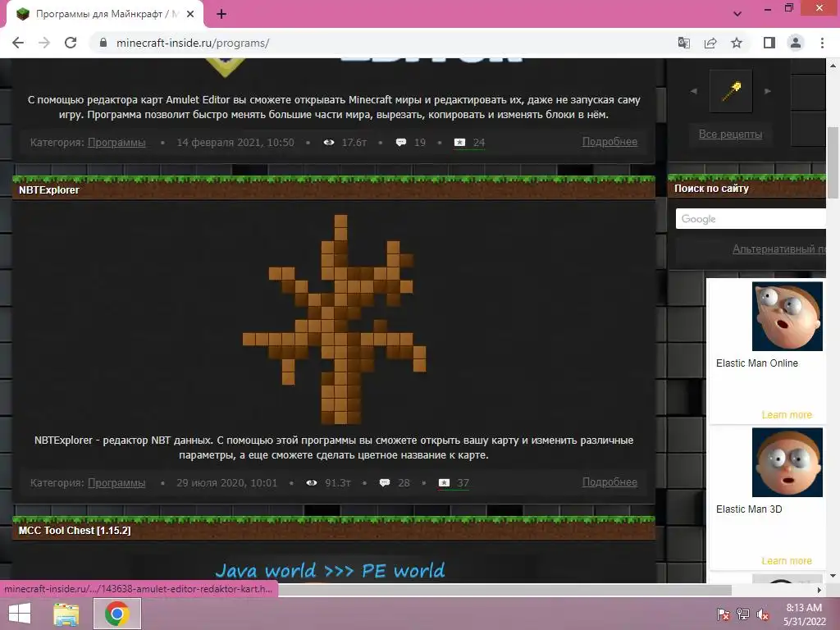Open the tab search chevron

pos(737,15)
